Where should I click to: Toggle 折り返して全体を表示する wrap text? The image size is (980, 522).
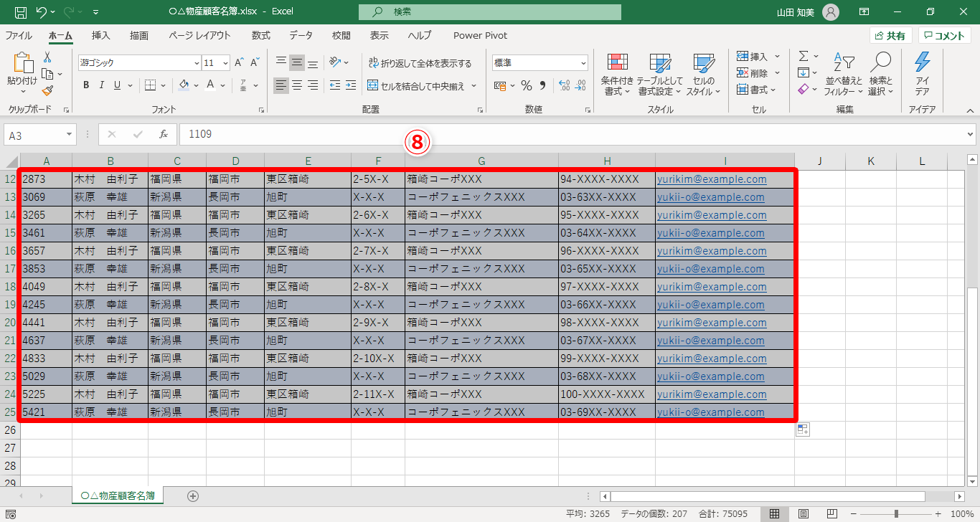point(420,63)
